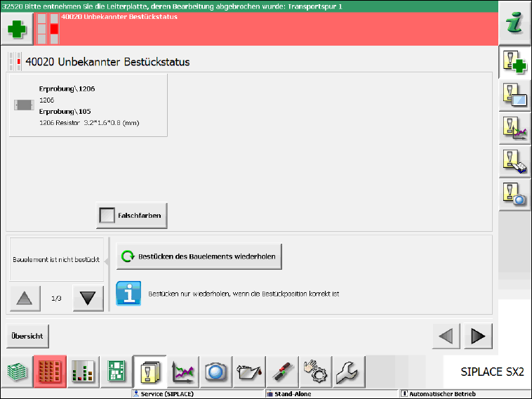
Task: Open the nozzle with monitor sidebar icon
Action: point(514,95)
